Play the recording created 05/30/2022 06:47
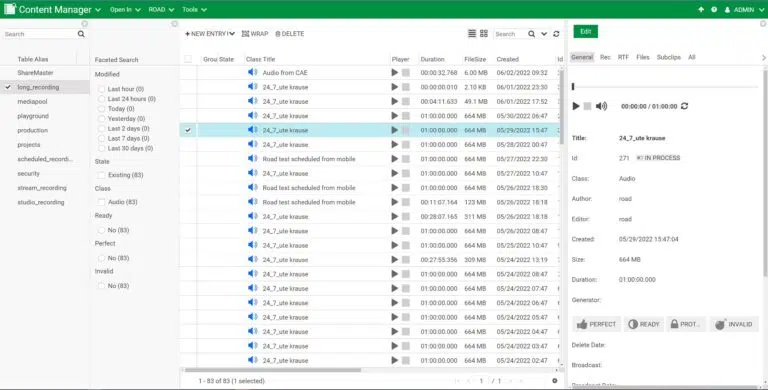Image resolution: width=768 pixels, height=390 pixels. [x=395, y=116]
